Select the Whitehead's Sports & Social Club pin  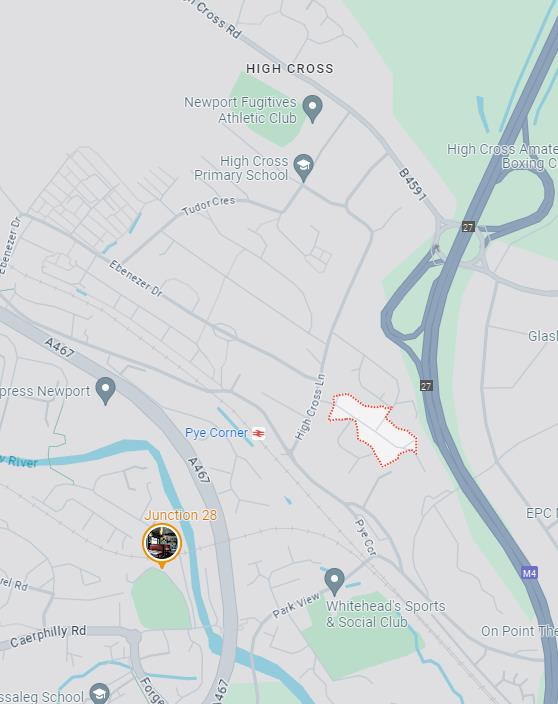tap(334, 581)
